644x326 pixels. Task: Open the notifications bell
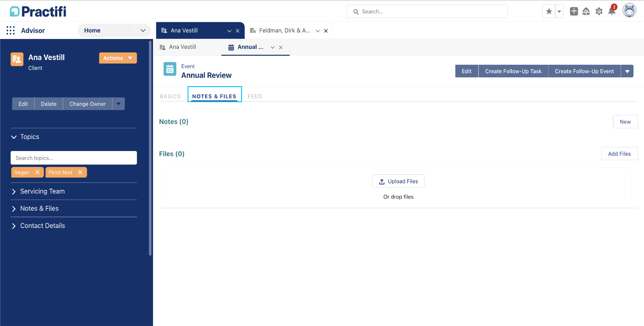[x=612, y=11]
